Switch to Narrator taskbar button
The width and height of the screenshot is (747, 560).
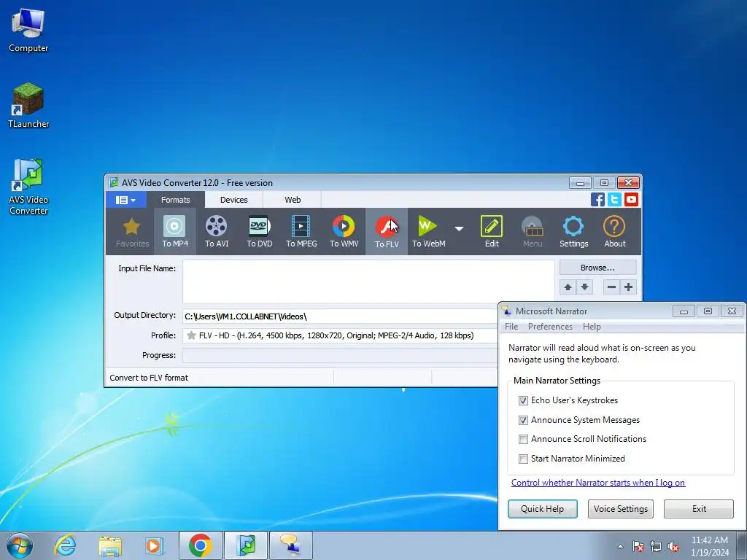point(291,545)
